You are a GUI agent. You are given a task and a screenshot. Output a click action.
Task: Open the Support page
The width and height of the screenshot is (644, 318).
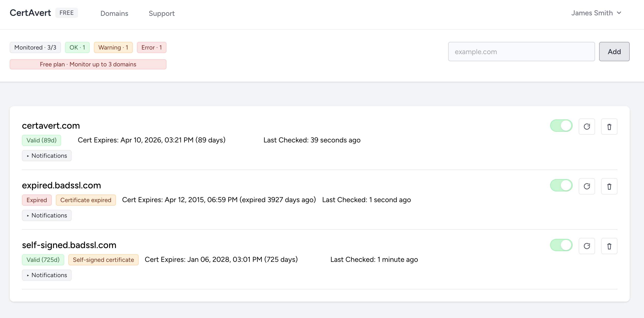(162, 13)
